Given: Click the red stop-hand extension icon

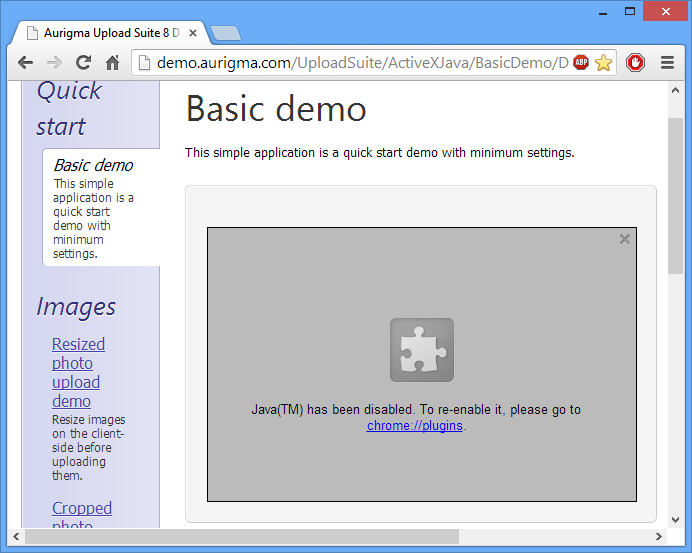Looking at the screenshot, I should tap(636, 62).
